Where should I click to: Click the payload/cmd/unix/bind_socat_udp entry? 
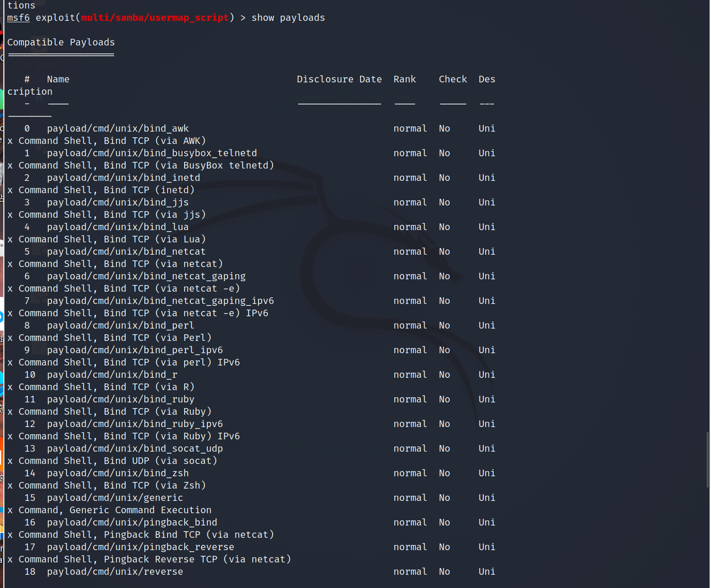click(135, 448)
